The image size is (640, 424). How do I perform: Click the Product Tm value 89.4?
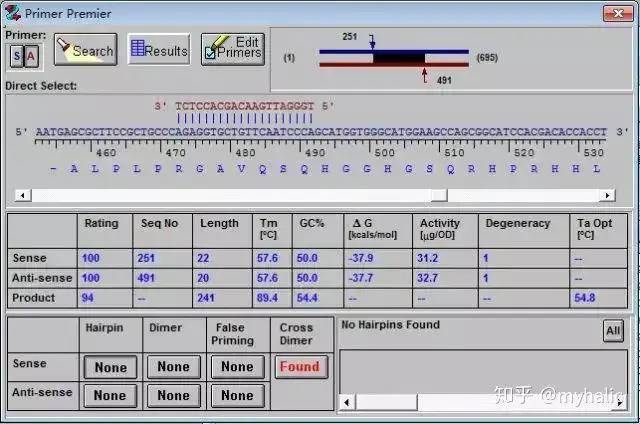coord(267,298)
